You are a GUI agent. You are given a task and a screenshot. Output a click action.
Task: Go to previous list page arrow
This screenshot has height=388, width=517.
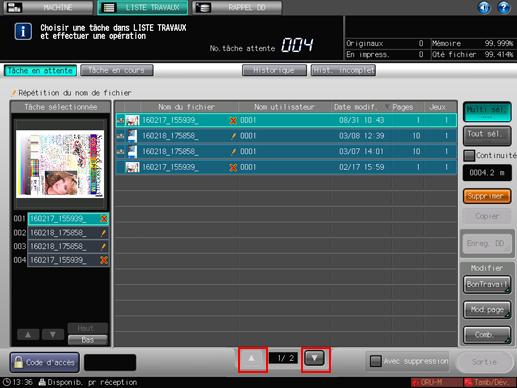point(252,359)
